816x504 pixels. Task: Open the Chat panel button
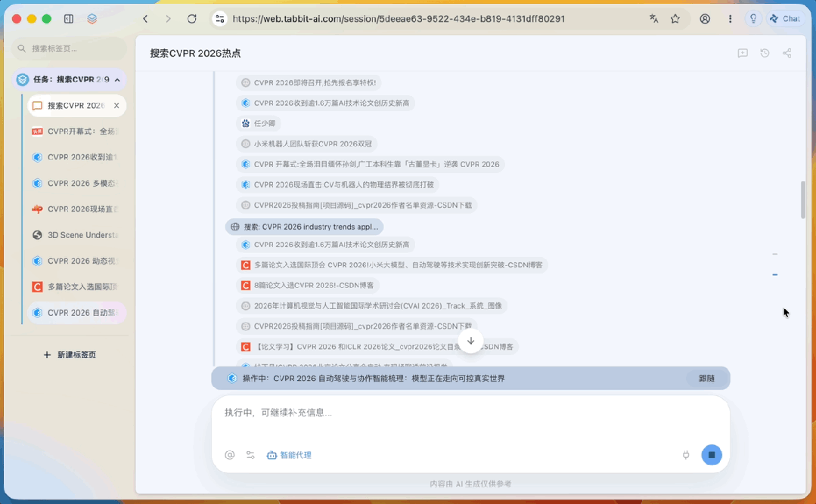785,19
